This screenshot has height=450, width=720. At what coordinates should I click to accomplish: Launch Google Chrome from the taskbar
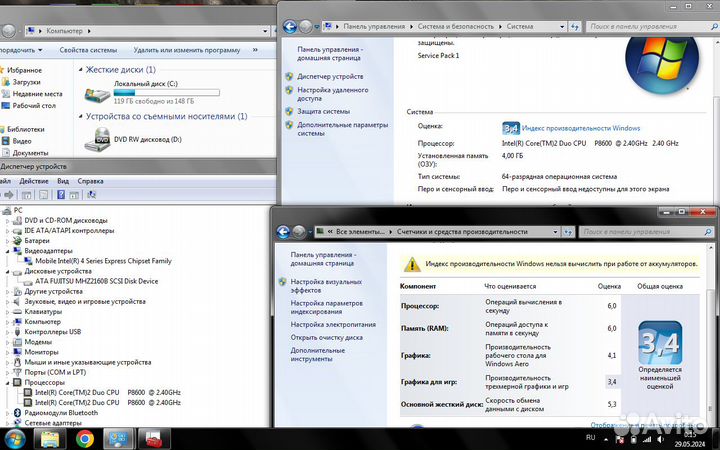(85, 439)
